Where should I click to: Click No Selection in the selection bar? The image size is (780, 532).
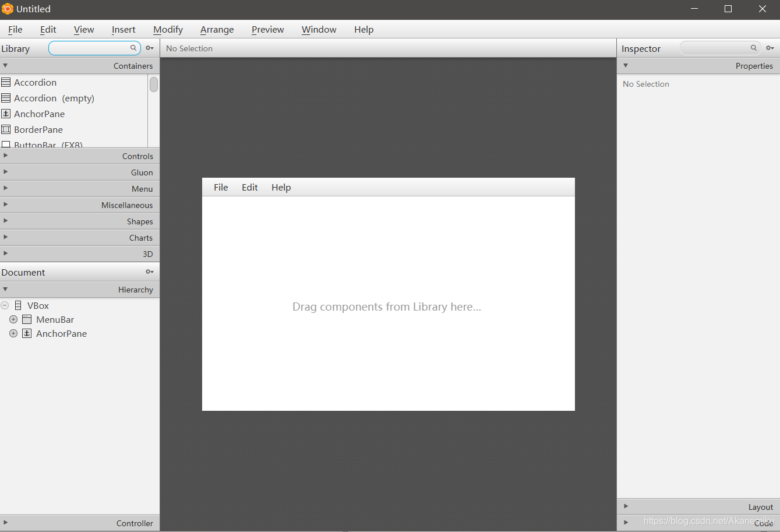(x=189, y=48)
